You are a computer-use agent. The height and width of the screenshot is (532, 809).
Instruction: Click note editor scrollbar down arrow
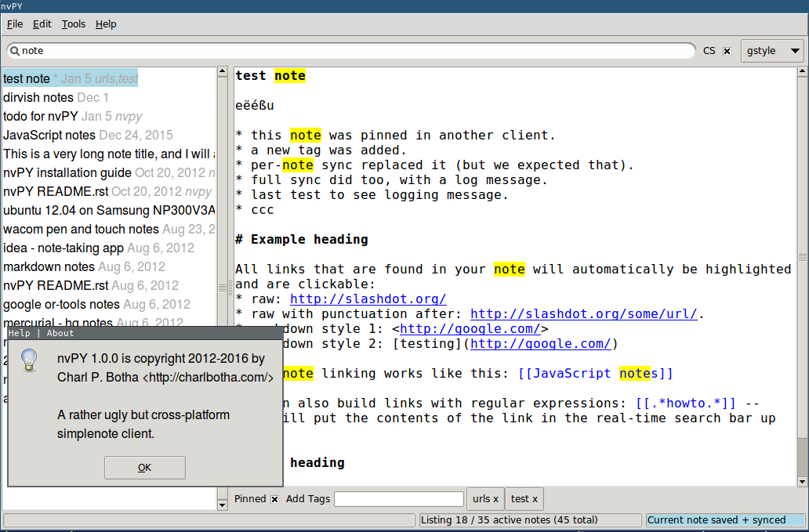[802, 482]
